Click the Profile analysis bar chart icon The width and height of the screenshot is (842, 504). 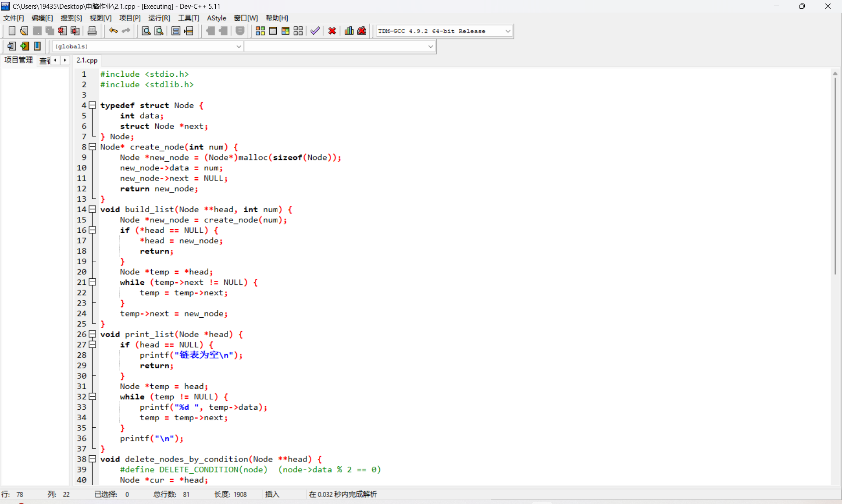point(349,31)
